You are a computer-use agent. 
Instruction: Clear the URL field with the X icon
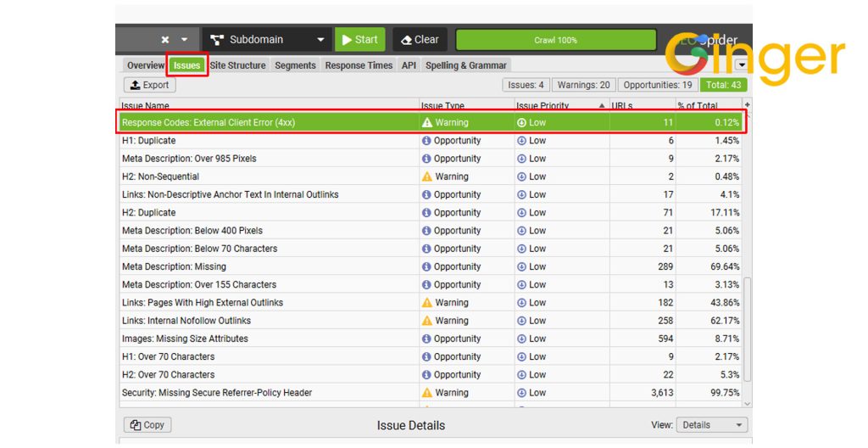(x=165, y=39)
